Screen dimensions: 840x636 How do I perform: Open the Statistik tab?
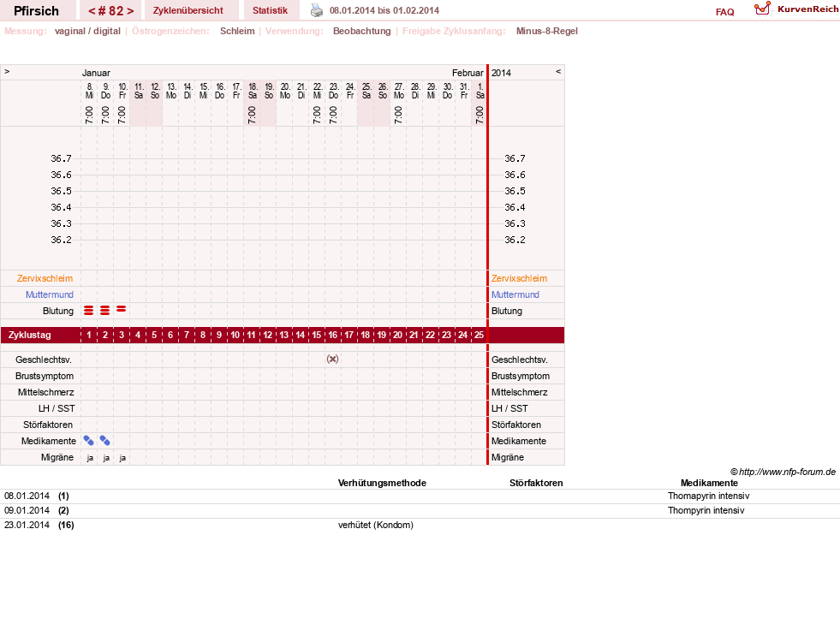pyautogui.click(x=270, y=10)
